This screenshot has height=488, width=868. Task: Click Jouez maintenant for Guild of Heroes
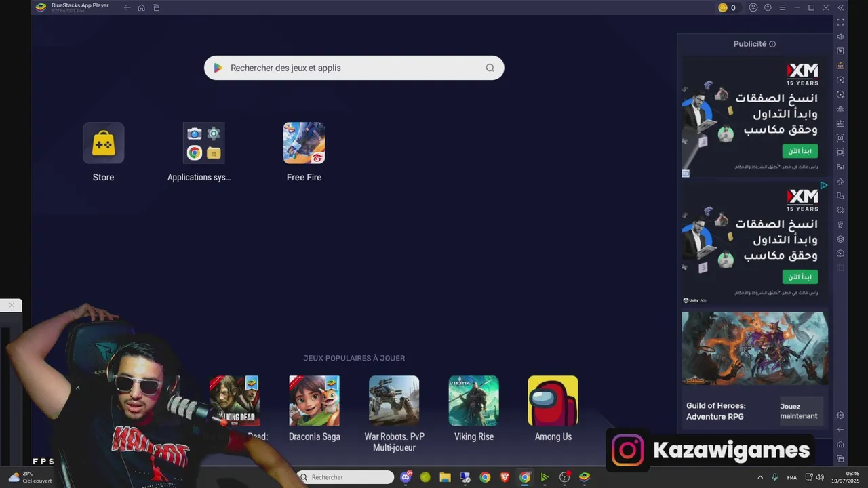[x=801, y=411]
